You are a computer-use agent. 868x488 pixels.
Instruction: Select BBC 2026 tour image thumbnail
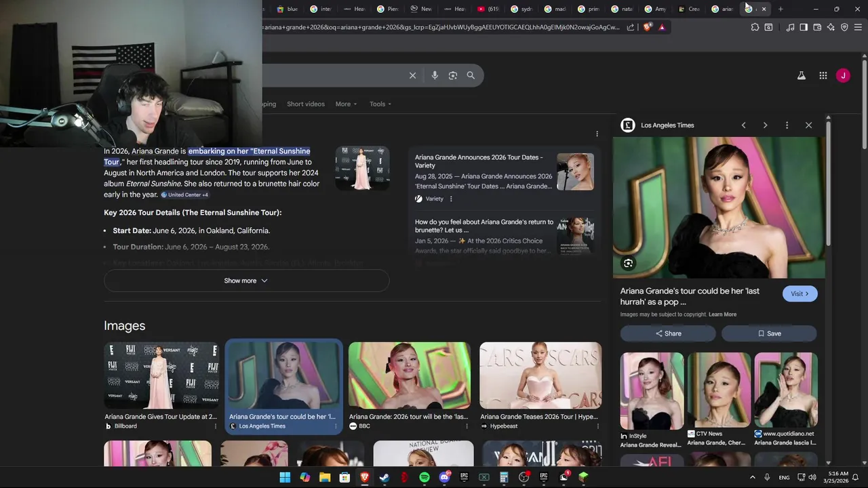point(409,375)
